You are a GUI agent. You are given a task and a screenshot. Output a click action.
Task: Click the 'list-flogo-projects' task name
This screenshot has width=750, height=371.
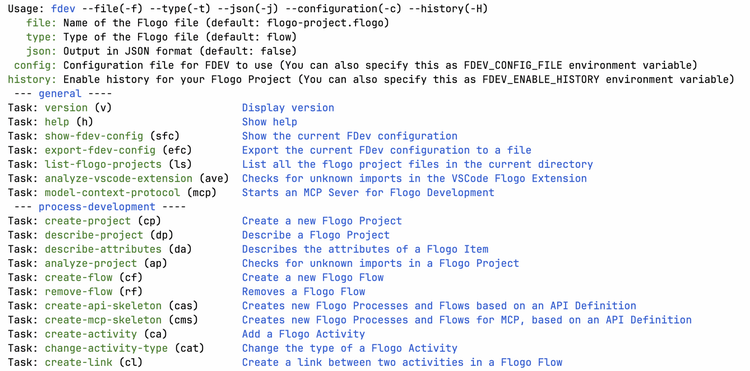[x=103, y=164]
